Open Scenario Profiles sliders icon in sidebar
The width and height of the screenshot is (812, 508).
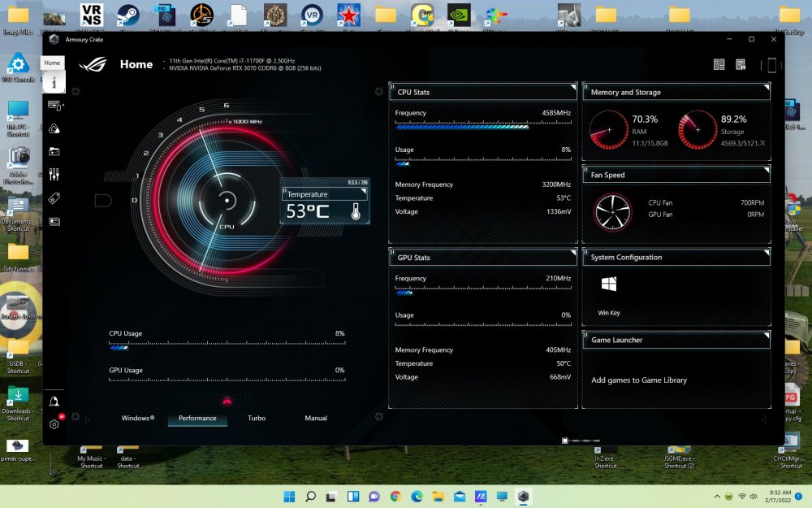pos(54,175)
